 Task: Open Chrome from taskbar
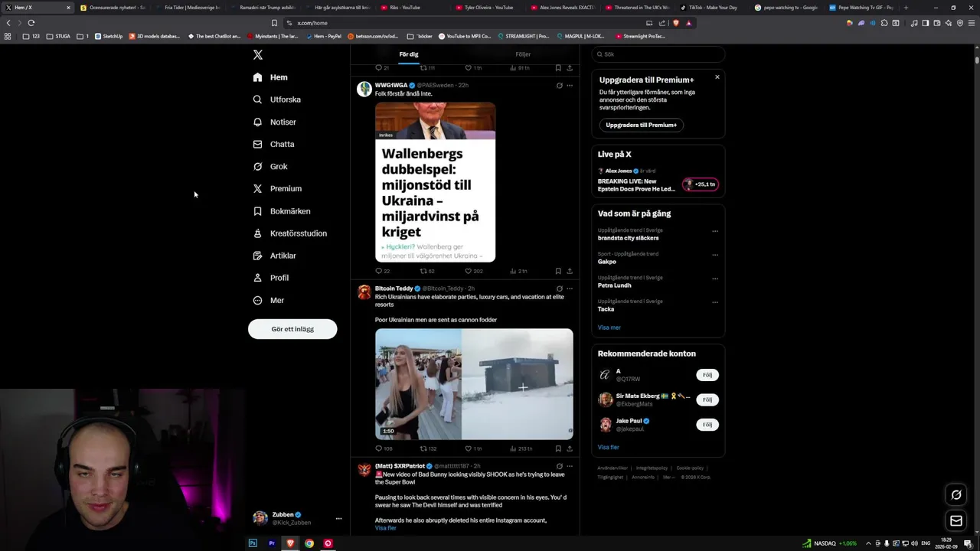(309, 543)
